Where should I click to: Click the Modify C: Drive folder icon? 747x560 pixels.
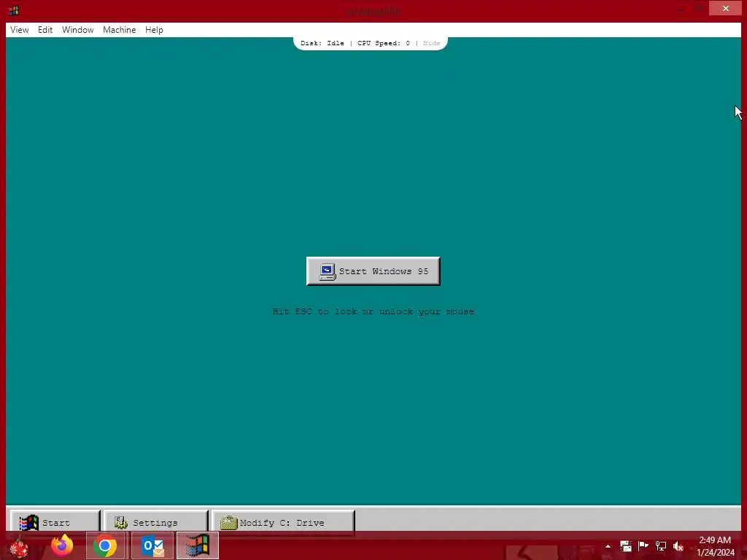click(x=228, y=522)
